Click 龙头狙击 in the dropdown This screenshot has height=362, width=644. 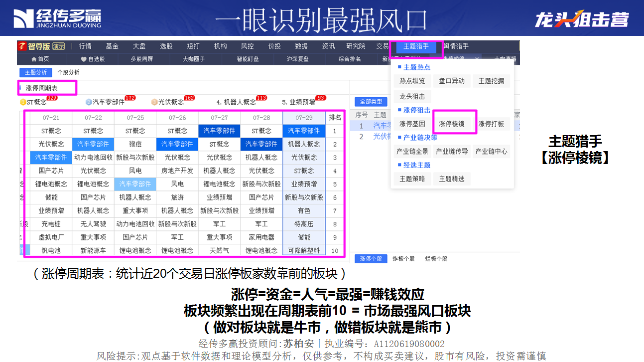coord(412,96)
